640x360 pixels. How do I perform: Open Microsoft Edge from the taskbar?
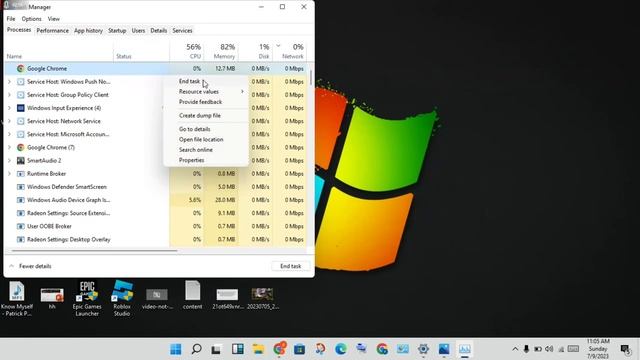point(341,349)
